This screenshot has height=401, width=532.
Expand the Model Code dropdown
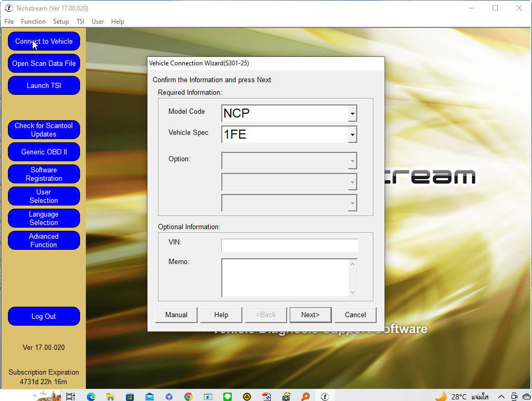pyautogui.click(x=352, y=114)
